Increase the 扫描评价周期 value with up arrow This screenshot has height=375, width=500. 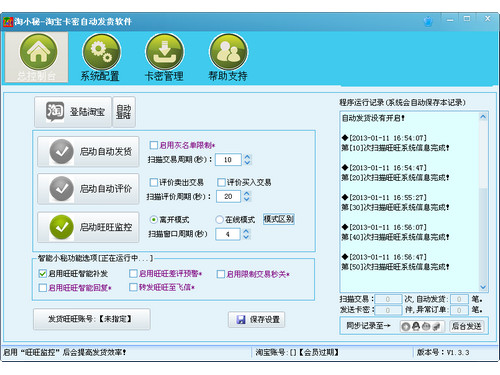tap(247, 193)
